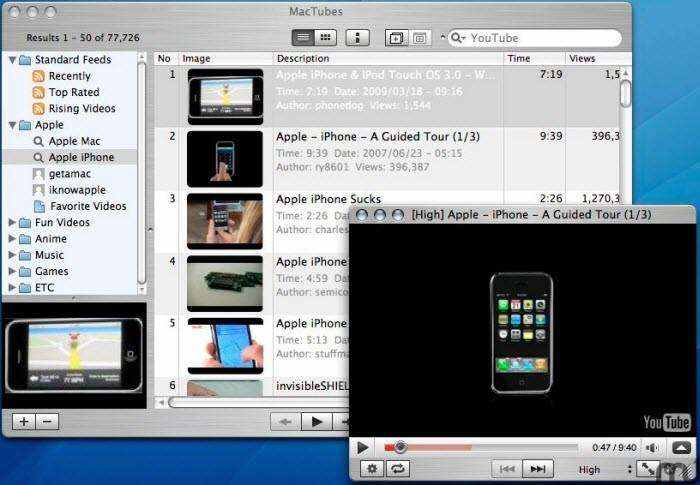Play selected video from the MacTubes bottom bar
The width and height of the screenshot is (700, 485).
point(317,422)
